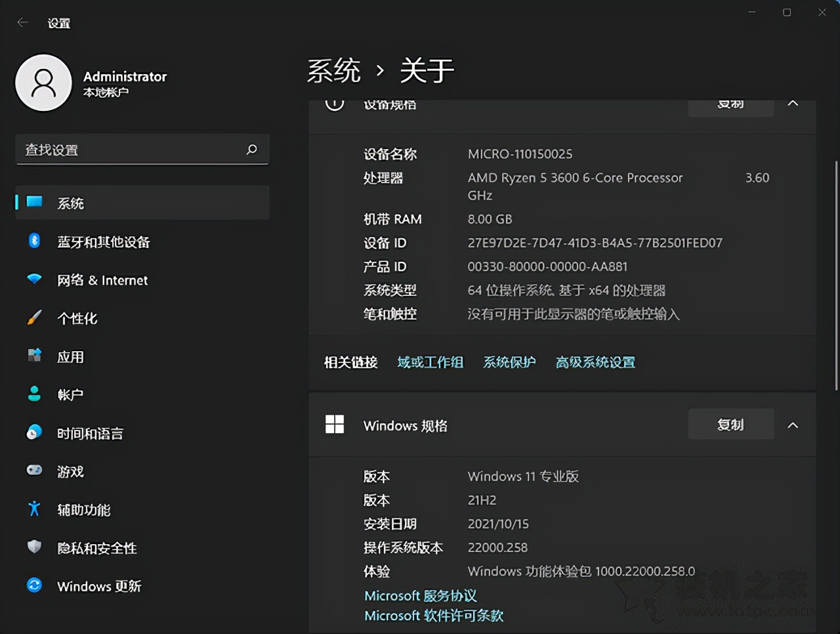Click the Bluetooth icon in sidebar
Viewport: 840px width, 634px height.
[x=34, y=241]
